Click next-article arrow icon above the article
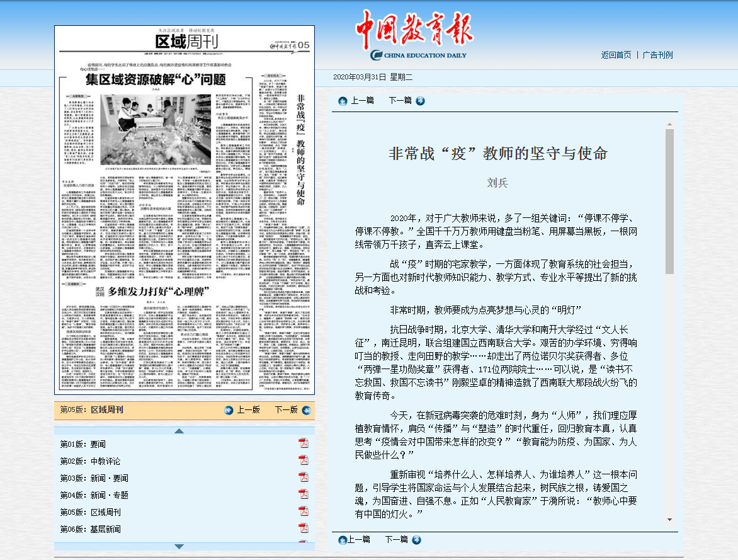This screenshot has width=738, height=560. tap(420, 101)
